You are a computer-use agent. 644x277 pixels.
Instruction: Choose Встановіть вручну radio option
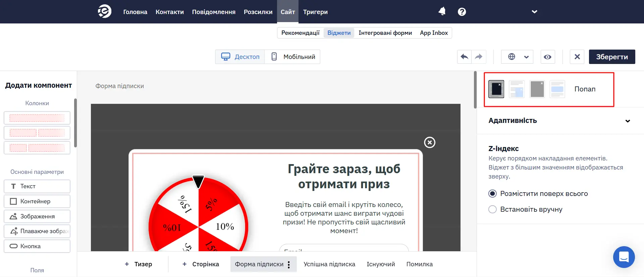point(492,209)
